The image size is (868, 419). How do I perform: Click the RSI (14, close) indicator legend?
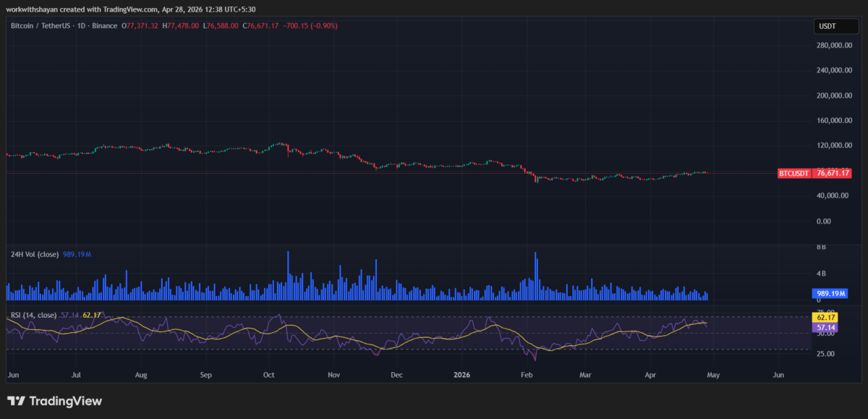point(33,315)
